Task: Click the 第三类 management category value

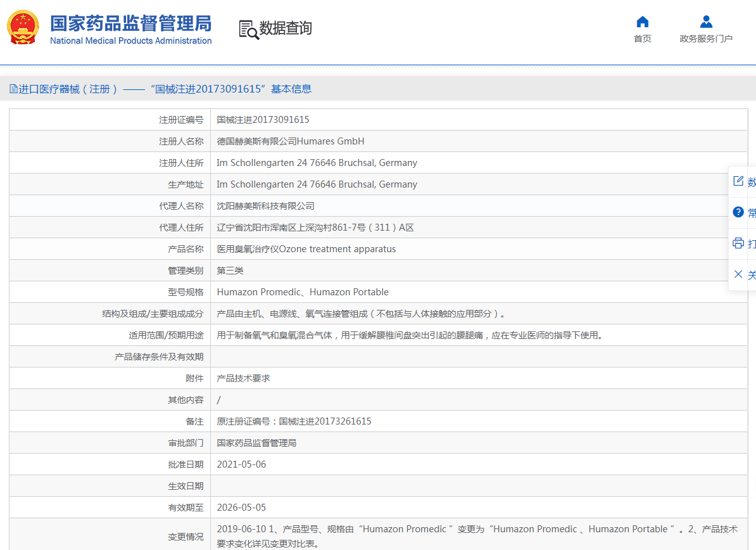Action: [230, 271]
